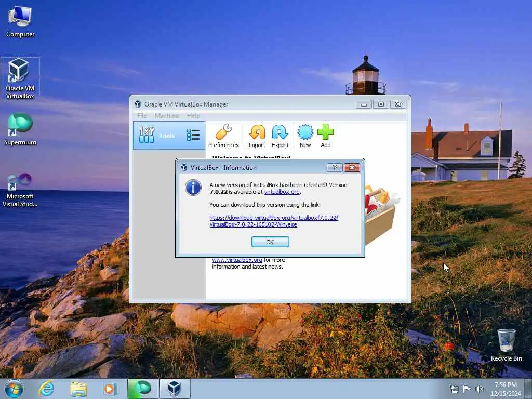Close the VirtualBox Manager window

398,104
